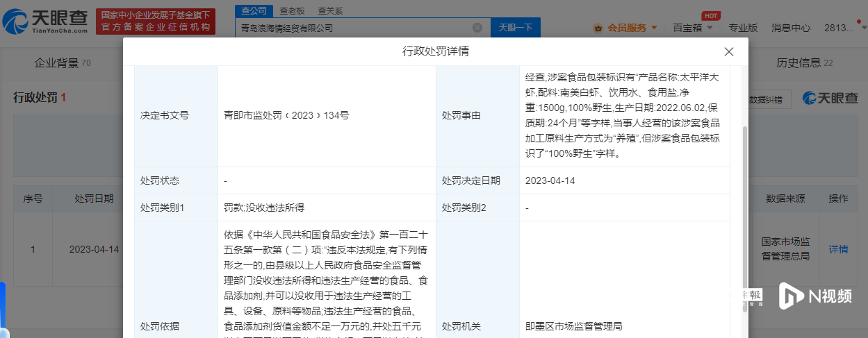868x338 pixels.
Task: Clear the search box with the X icon
Action: point(477,28)
